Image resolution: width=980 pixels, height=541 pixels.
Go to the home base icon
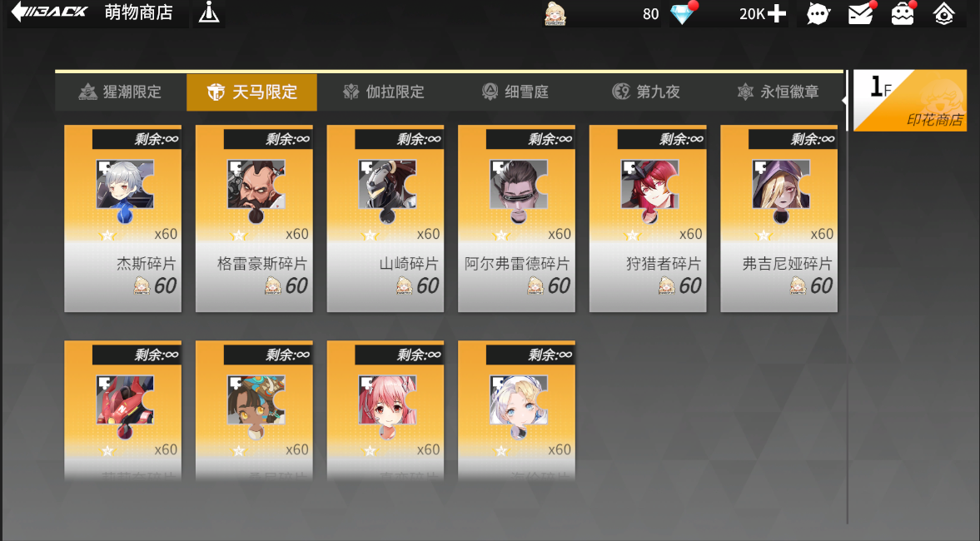(943, 14)
